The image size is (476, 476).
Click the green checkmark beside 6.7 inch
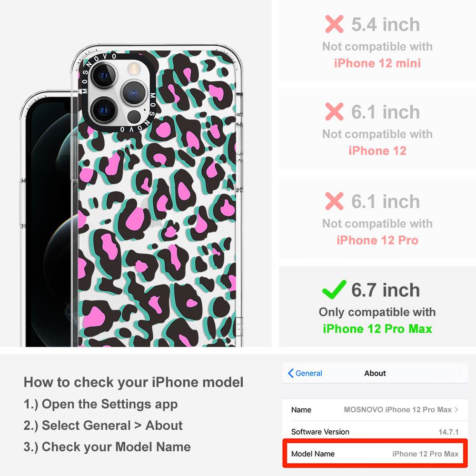point(334,289)
